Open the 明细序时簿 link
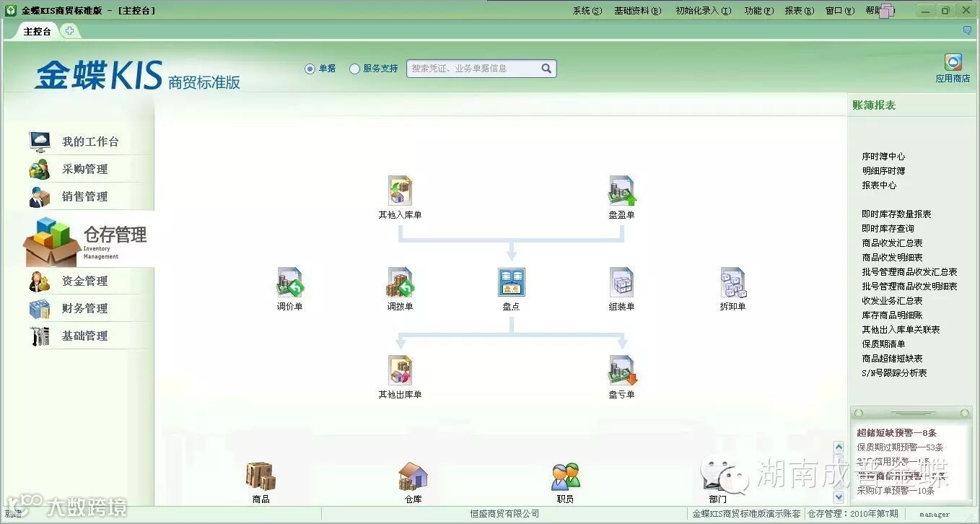 click(x=883, y=171)
